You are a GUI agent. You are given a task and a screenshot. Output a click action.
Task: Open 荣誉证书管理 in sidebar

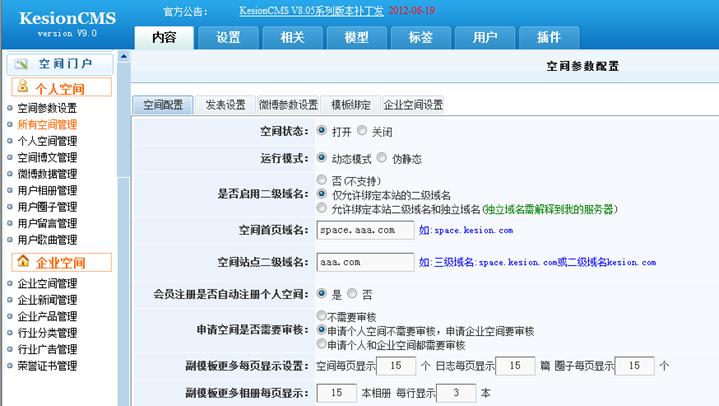click(x=47, y=366)
